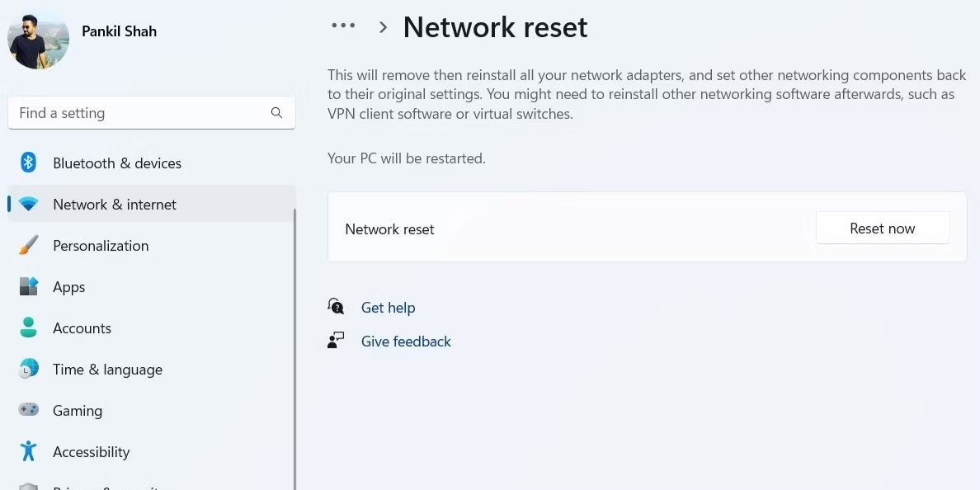Image resolution: width=980 pixels, height=490 pixels.
Task: Click the Give feedback person icon
Action: 337,340
